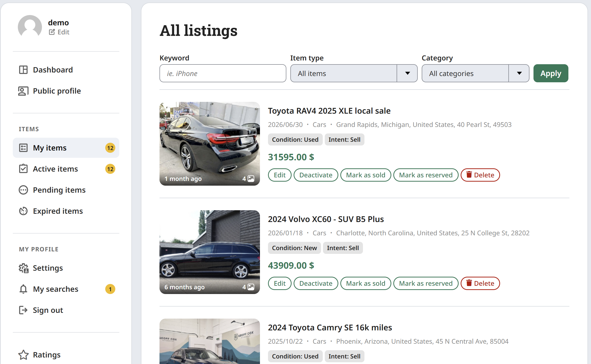
Task: Show Active items list
Action: 66,169
